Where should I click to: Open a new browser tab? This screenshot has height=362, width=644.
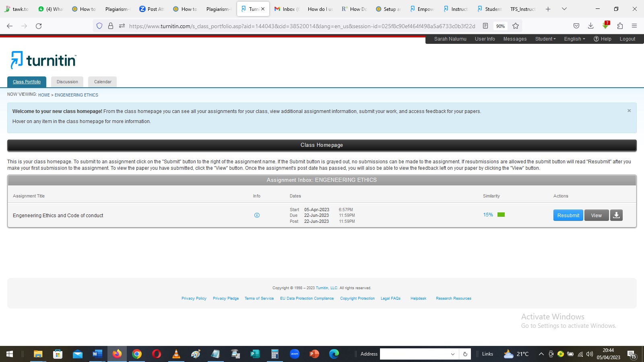coord(548,9)
